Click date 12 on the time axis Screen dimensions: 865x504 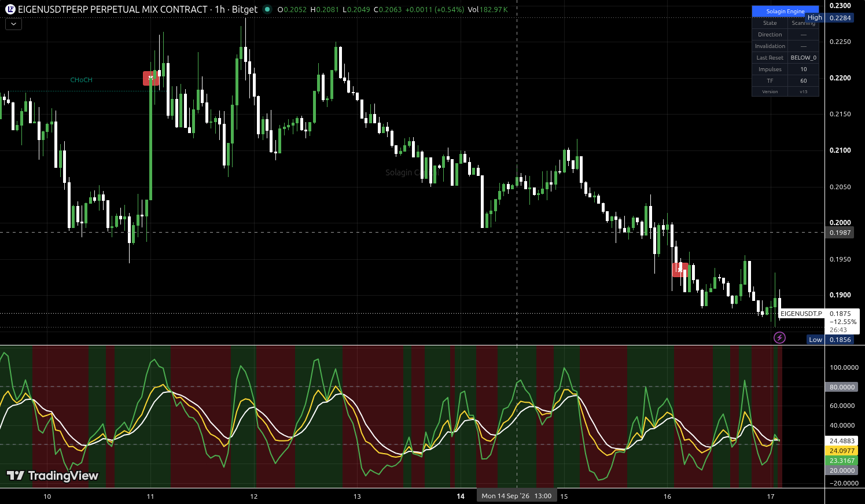tap(254, 496)
